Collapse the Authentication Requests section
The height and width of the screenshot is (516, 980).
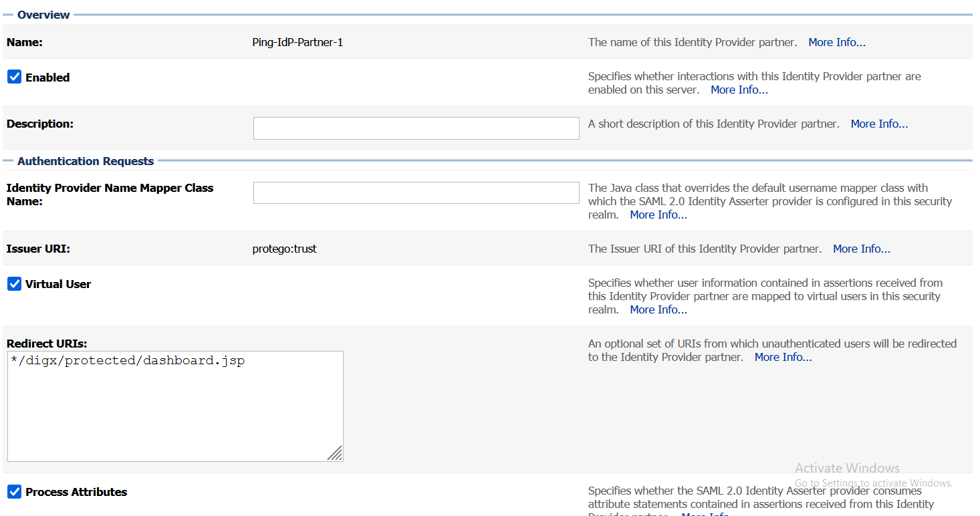[x=9, y=161]
